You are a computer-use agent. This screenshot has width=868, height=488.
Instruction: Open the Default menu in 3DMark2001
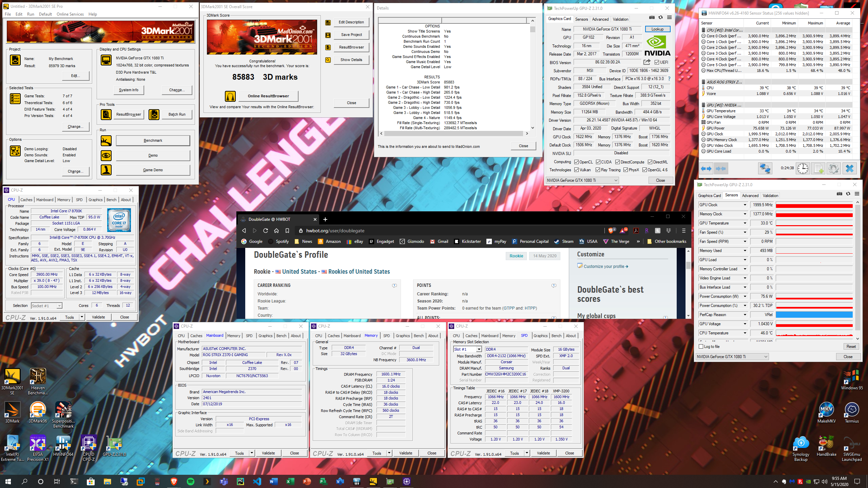point(45,14)
